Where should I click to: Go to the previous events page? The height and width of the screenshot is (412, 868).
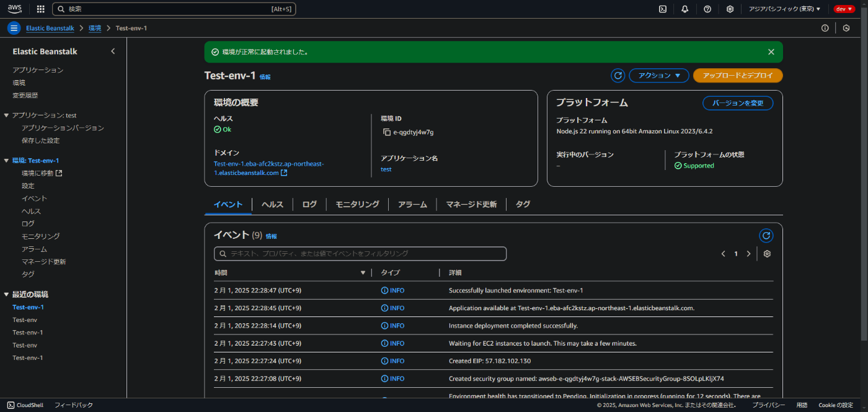pyautogui.click(x=724, y=254)
